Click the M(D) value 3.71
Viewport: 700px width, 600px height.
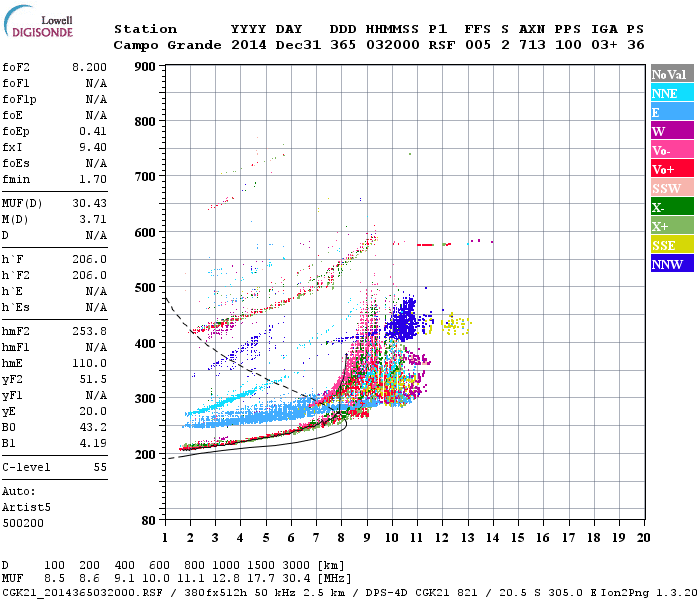[x=93, y=219]
